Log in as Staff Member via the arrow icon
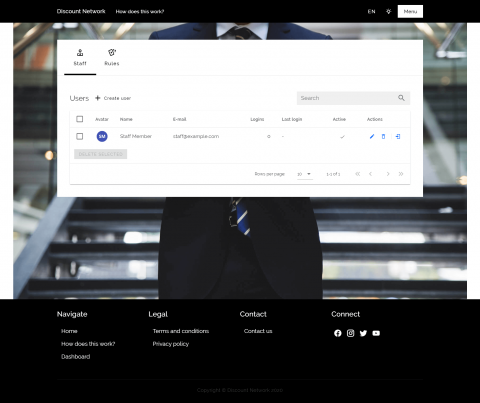 click(398, 136)
